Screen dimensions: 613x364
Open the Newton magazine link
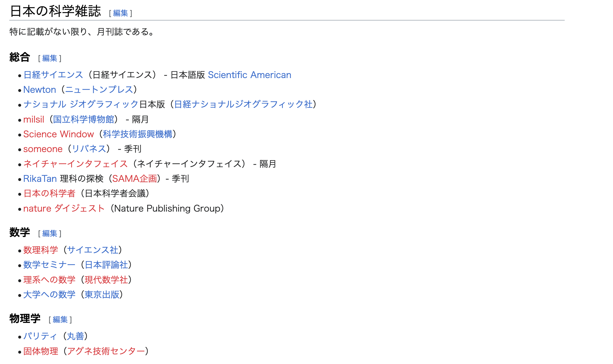coord(40,90)
